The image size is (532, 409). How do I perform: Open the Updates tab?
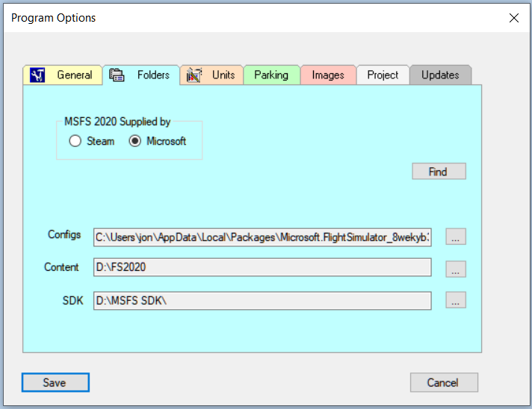coord(440,75)
